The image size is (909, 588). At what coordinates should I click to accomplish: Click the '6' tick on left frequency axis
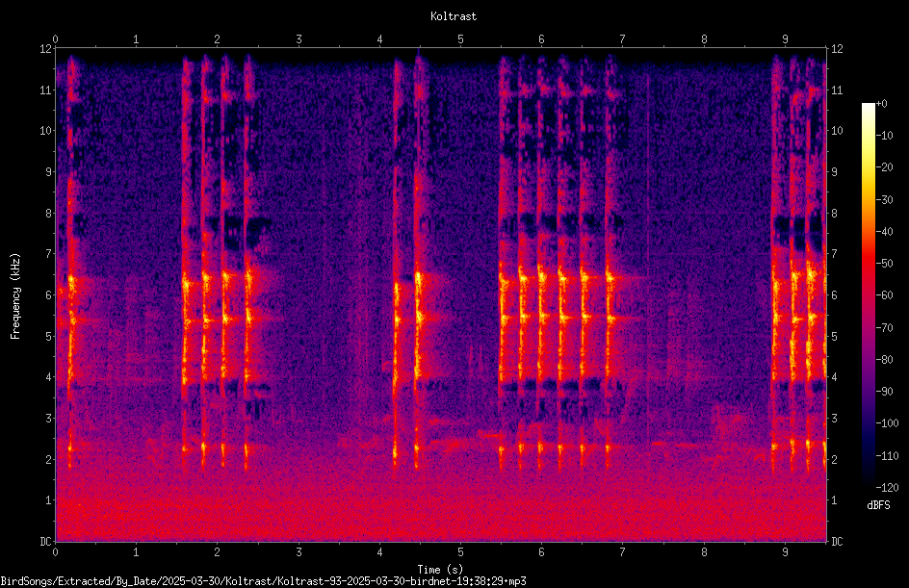49,295
